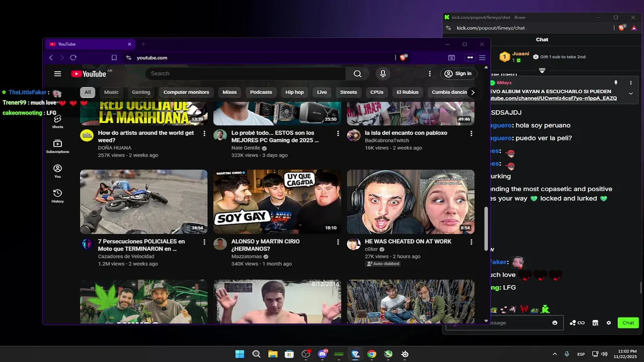644x362 pixels.
Task: Show more category chips with the right arrow
Action: (x=472, y=92)
